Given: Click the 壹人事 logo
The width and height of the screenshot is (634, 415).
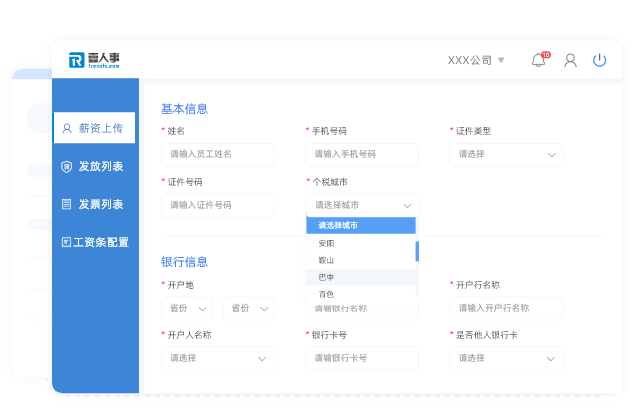Looking at the screenshot, I should click(x=94, y=60).
